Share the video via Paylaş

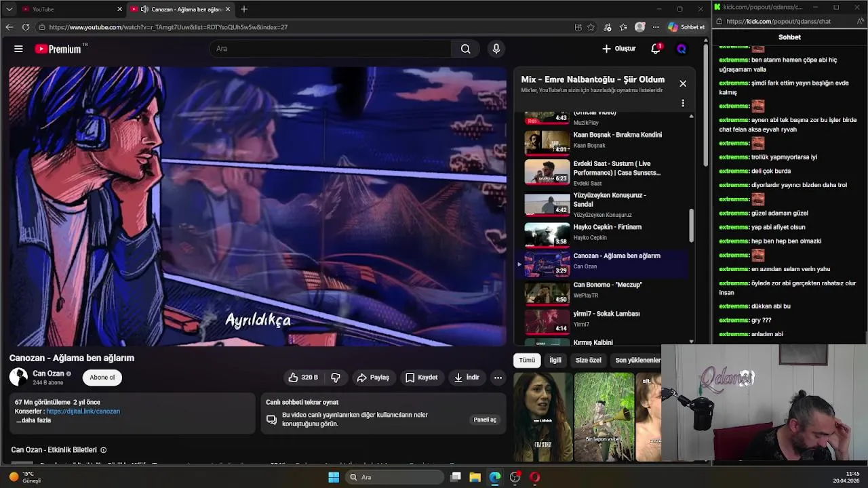(373, 378)
